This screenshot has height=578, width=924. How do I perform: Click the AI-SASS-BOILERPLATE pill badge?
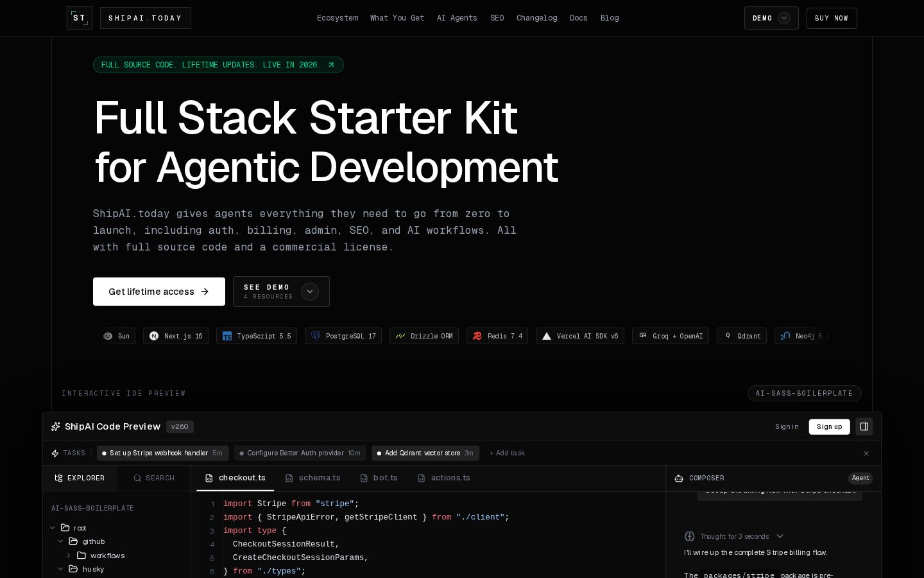[x=805, y=393]
